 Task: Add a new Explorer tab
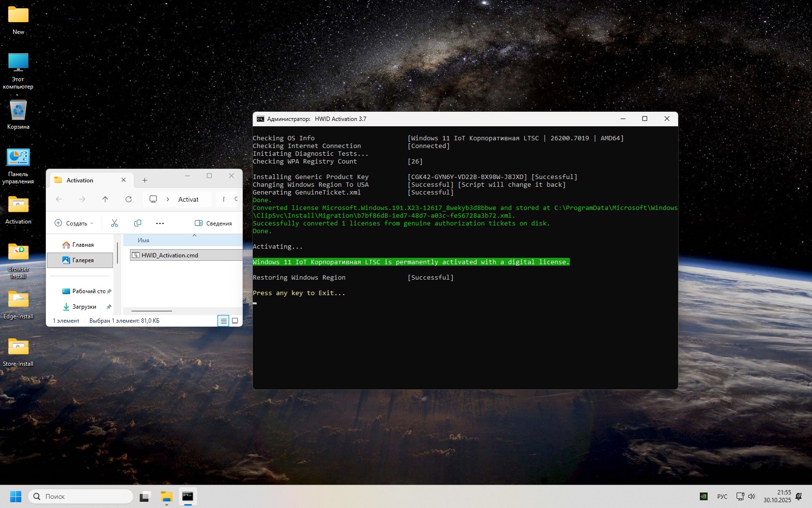[x=145, y=180]
